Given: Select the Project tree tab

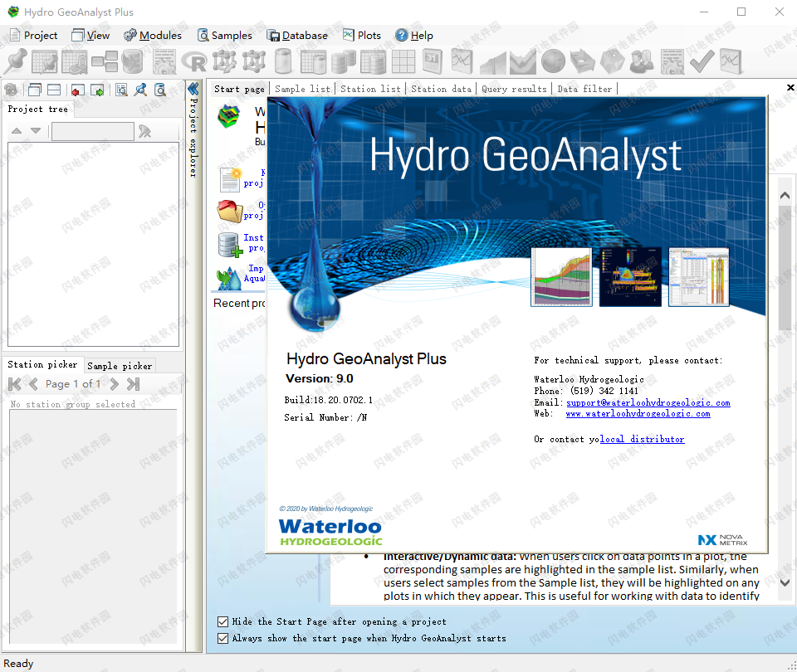Looking at the screenshot, I should click(37, 110).
